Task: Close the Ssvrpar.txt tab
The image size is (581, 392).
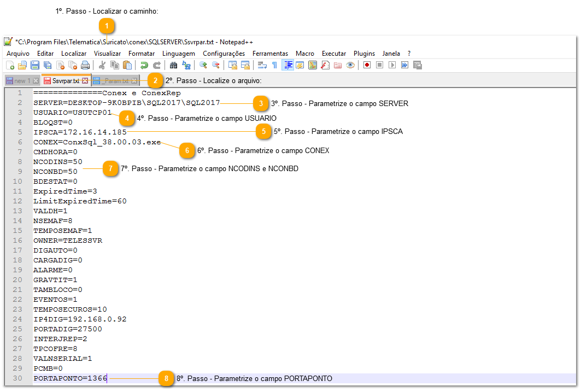Action: (85, 81)
